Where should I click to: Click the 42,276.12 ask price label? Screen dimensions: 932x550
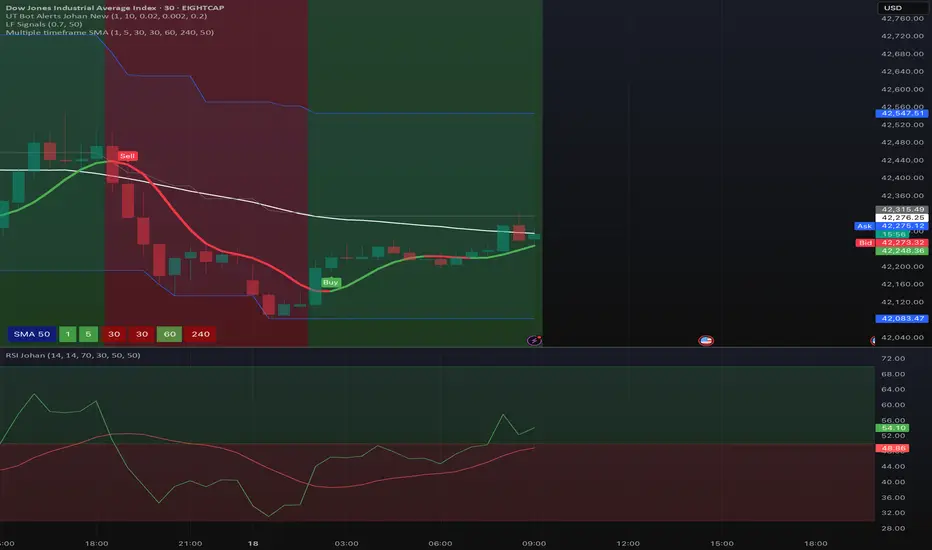tap(902, 226)
